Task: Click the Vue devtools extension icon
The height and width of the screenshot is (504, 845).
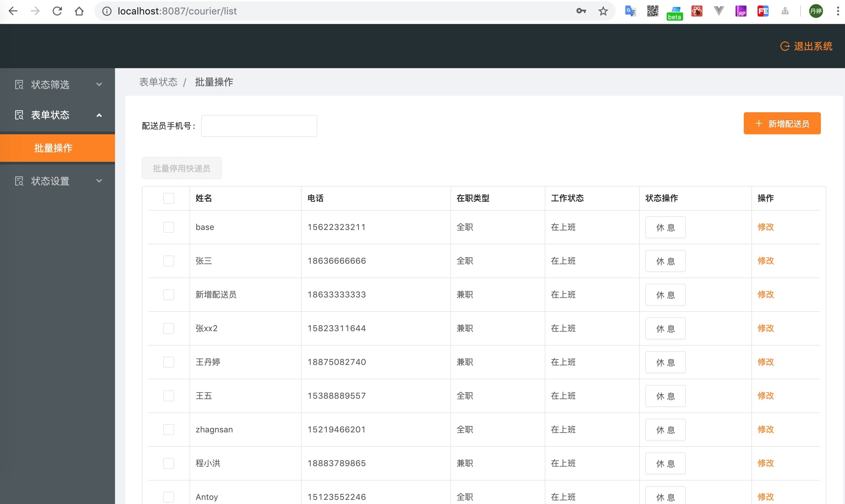Action: coord(719,11)
